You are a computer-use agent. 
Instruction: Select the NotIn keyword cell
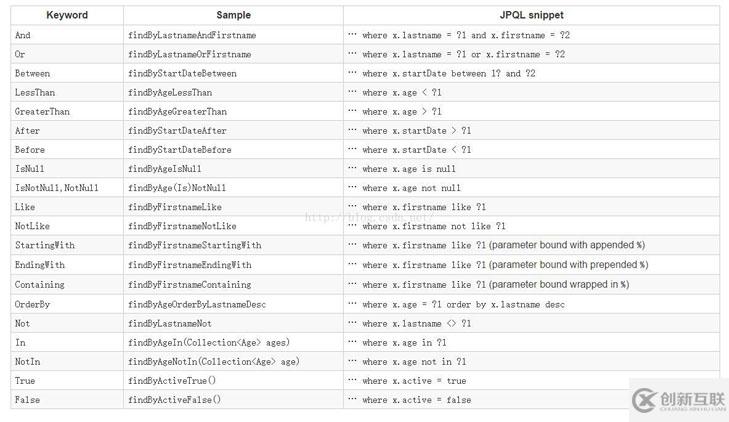click(x=67, y=362)
